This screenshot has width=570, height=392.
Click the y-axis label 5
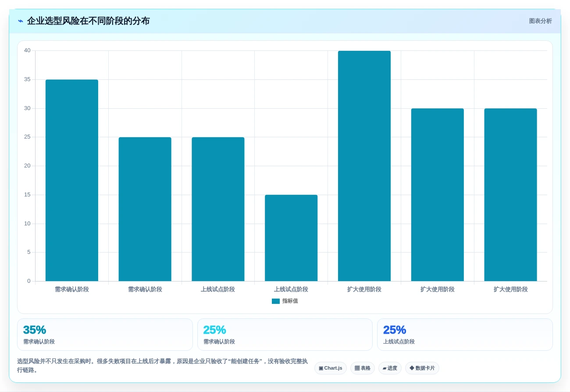click(x=29, y=252)
